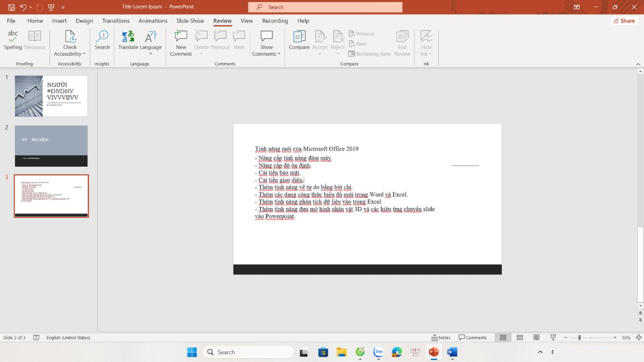Viewport: 644px width, 362px height.
Task: Click next slide arrow on scrollbar
Action: [640, 321]
